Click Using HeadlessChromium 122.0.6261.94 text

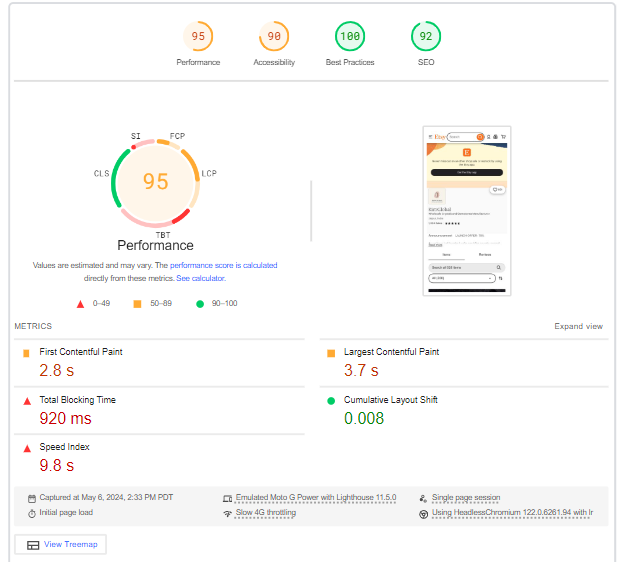pyautogui.click(x=512, y=512)
